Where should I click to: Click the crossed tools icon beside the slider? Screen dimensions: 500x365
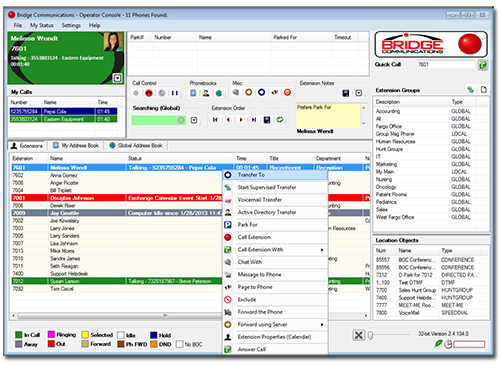click(359, 335)
